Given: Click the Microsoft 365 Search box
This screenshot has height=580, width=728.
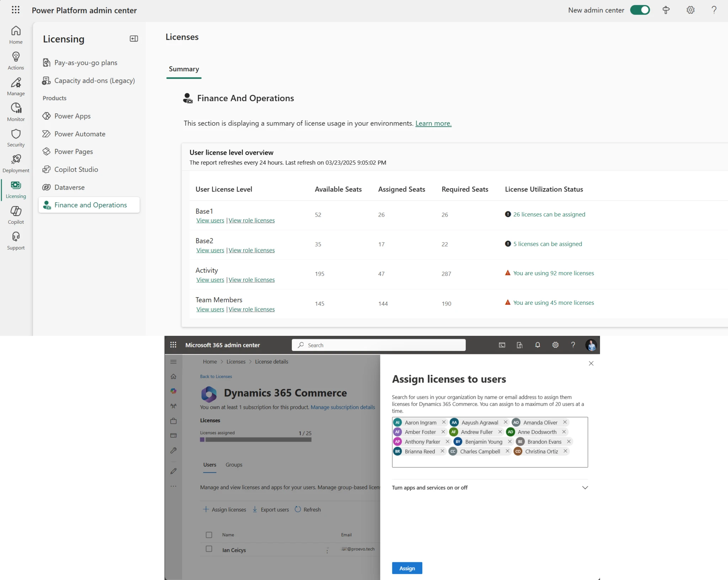Looking at the screenshot, I should [379, 345].
